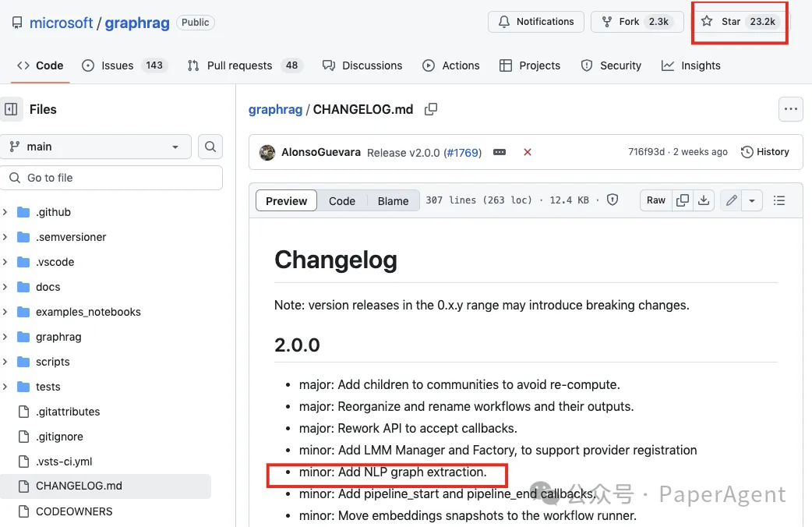
Task: View the file History
Action: pyautogui.click(x=766, y=152)
